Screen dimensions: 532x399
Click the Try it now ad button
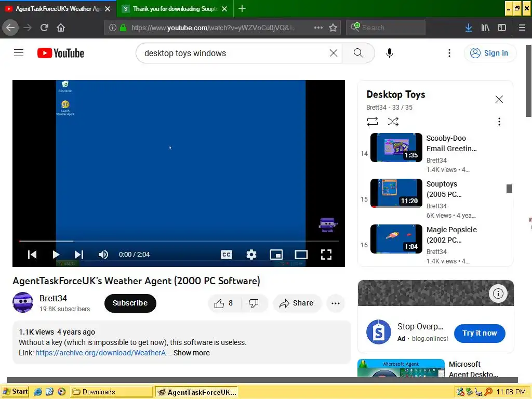[480, 333]
